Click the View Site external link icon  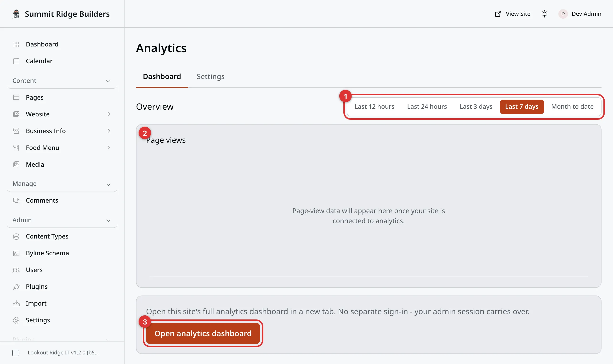pos(498,14)
